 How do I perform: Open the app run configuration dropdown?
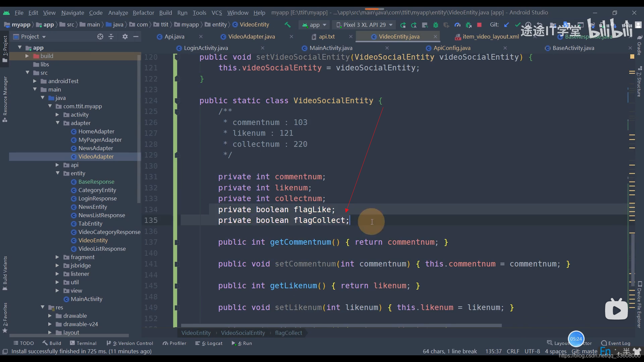(x=314, y=25)
